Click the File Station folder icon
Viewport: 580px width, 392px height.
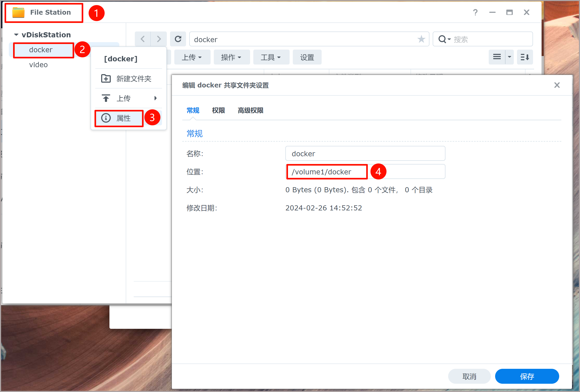tap(18, 13)
